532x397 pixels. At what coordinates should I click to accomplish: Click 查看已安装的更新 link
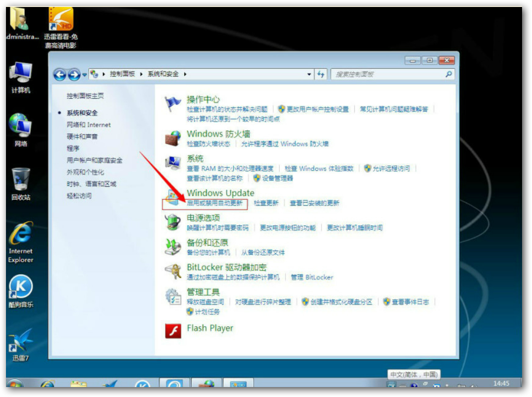coord(315,203)
